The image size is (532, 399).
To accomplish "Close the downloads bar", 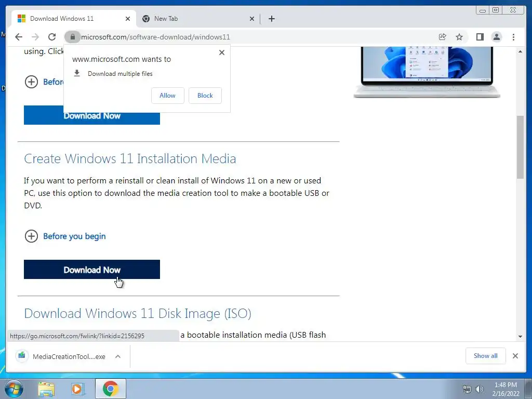I will [x=515, y=356].
